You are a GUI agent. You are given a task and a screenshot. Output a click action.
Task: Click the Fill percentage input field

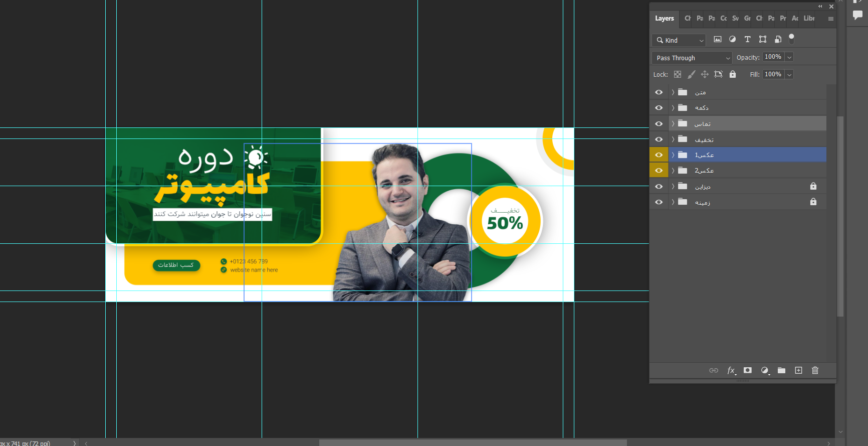[x=773, y=74]
